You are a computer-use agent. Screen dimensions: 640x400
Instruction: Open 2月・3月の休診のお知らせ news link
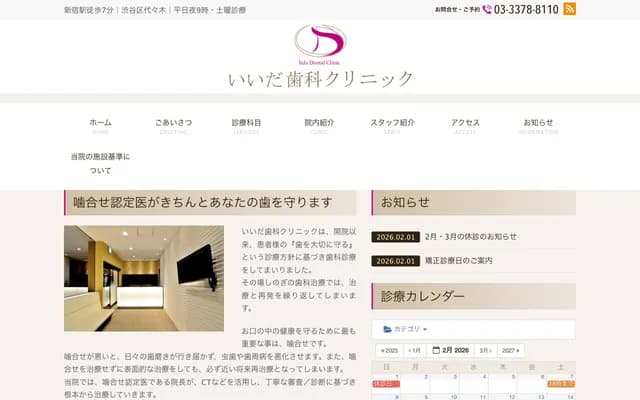pos(471,237)
